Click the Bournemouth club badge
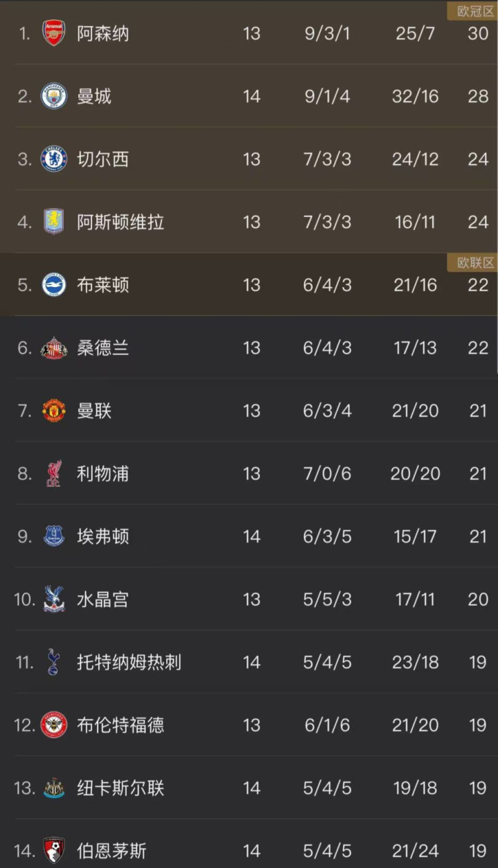 (54, 851)
